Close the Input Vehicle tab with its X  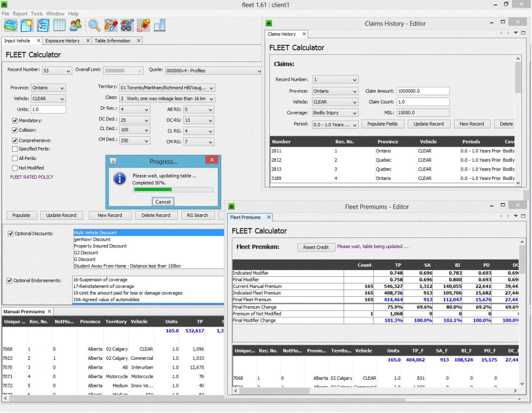[38, 40]
